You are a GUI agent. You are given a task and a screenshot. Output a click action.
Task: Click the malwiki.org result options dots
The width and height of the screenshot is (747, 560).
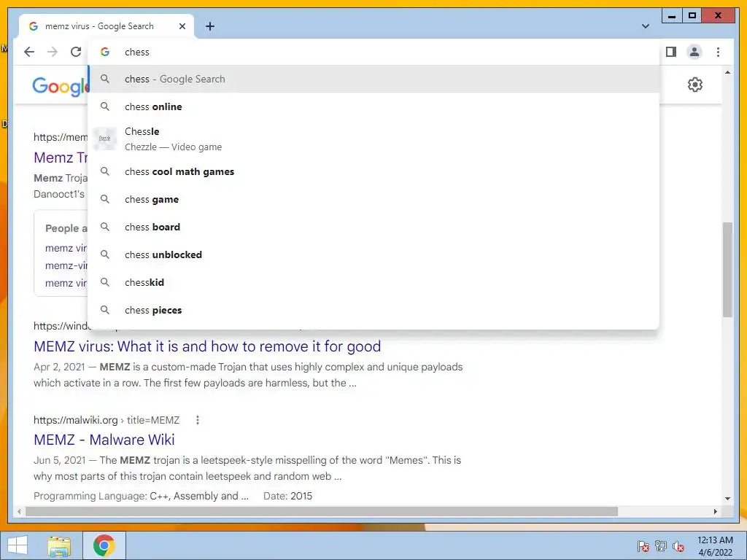(x=197, y=420)
